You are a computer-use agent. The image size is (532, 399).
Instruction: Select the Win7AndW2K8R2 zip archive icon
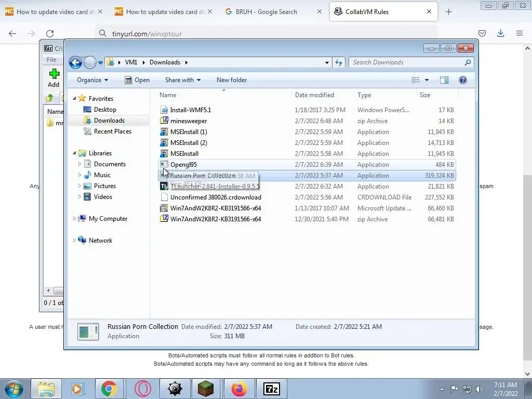click(164, 219)
